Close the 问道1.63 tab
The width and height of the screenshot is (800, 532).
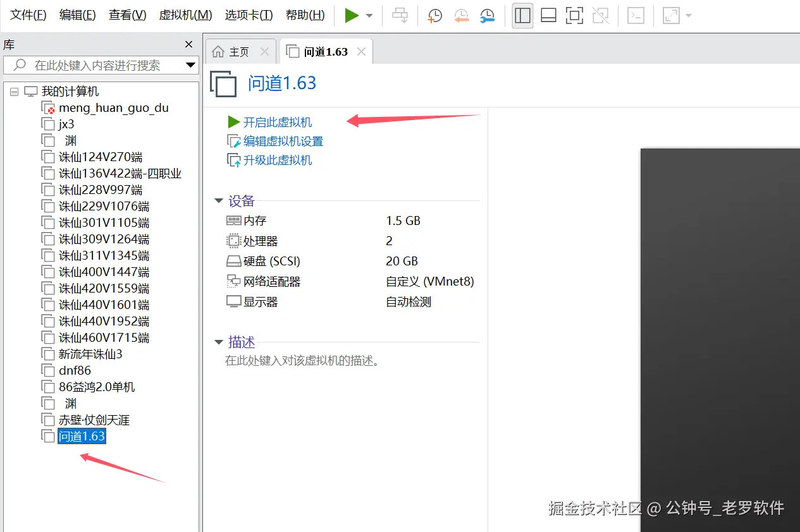pos(362,52)
